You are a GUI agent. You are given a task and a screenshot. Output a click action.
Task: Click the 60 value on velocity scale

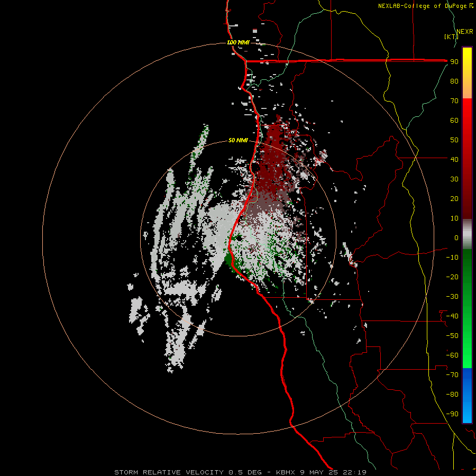pyautogui.click(x=454, y=121)
